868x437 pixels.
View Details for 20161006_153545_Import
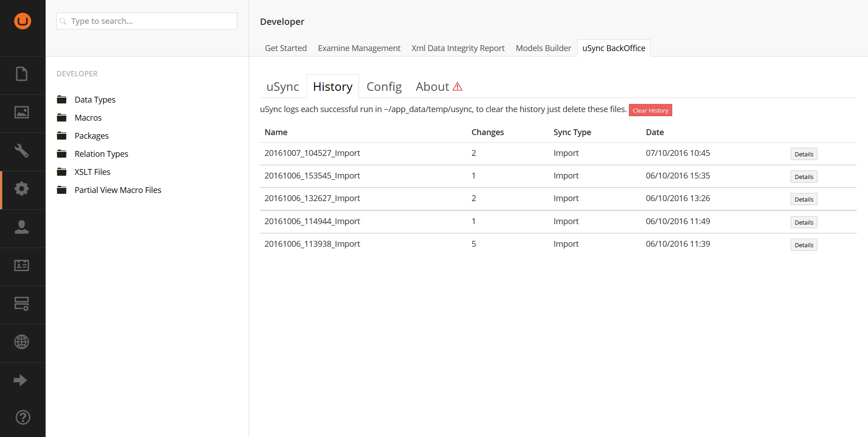click(x=804, y=177)
